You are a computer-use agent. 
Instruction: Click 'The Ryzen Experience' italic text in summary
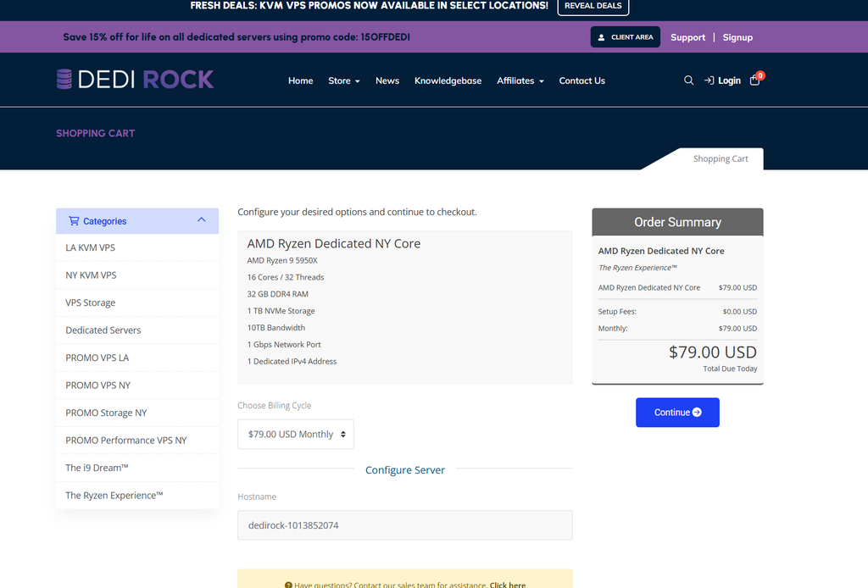(x=637, y=268)
